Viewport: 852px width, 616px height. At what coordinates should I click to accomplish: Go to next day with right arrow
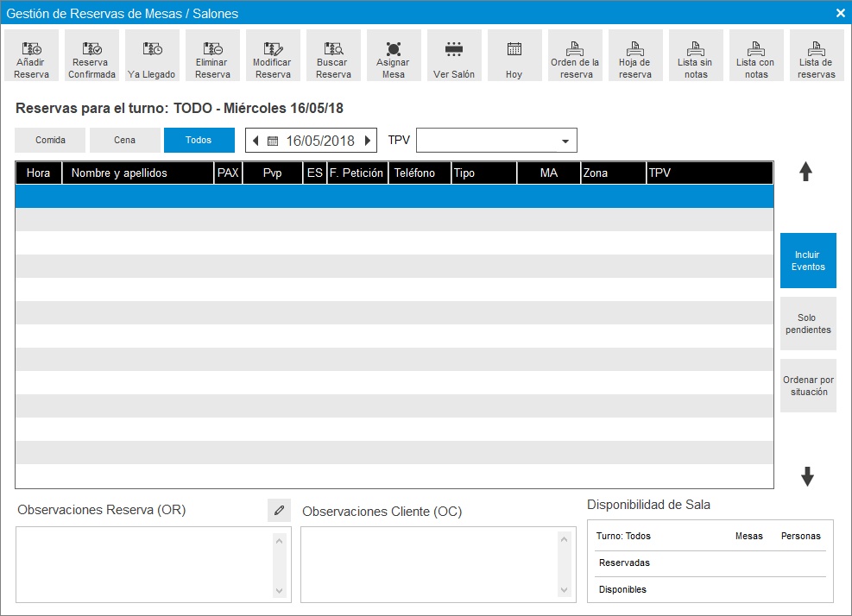pyautogui.click(x=369, y=141)
